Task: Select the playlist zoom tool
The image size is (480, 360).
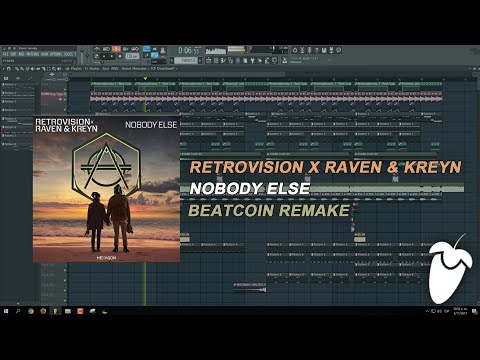Action: (54, 69)
